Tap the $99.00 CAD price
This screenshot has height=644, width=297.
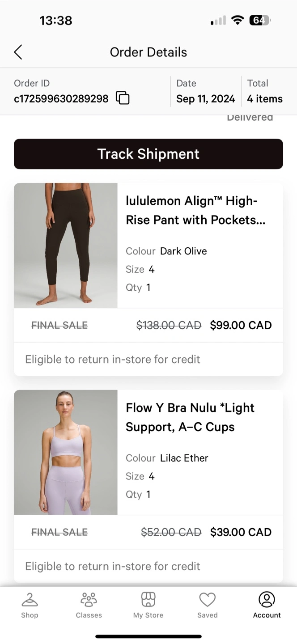point(241,325)
